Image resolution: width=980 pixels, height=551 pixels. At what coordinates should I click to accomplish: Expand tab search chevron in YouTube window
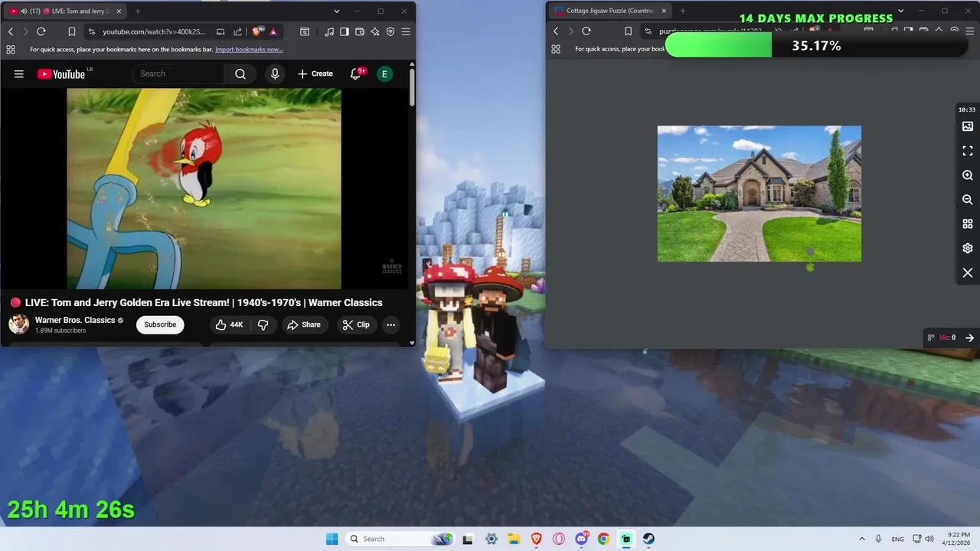point(337,11)
